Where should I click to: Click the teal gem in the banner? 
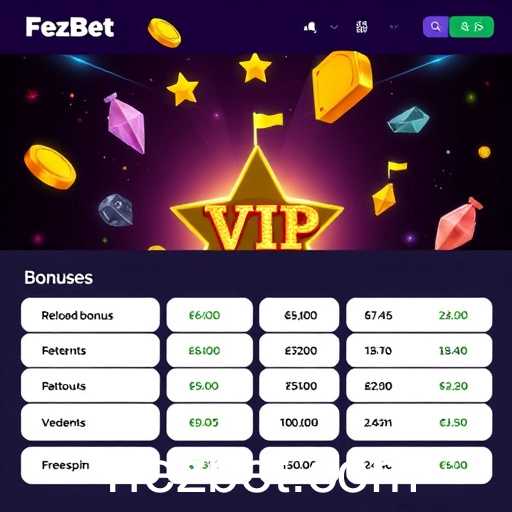[408, 120]
